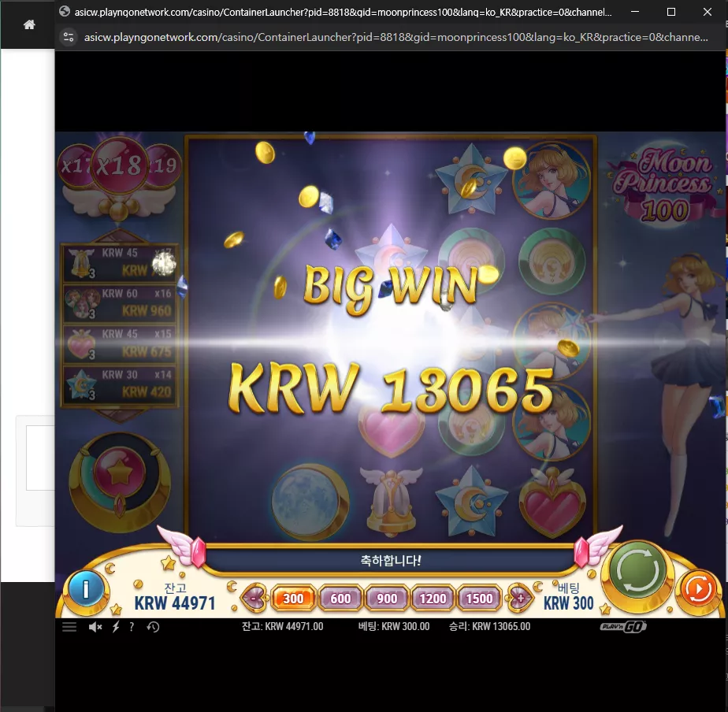The width and height of the screenshot is (728, 712).
Task: Click the home icon in the background window
Action: tap(29, 24)
